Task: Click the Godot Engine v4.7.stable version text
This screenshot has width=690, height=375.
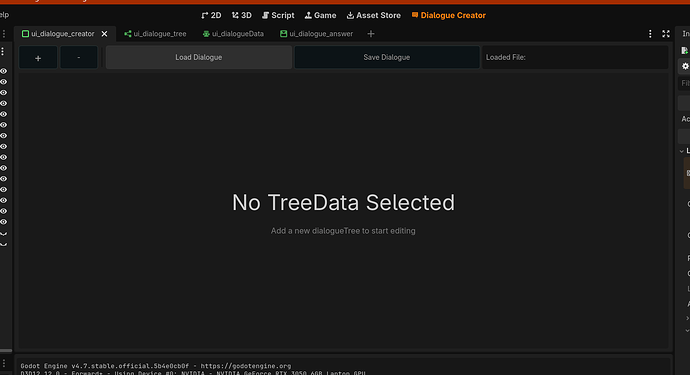Action: tap(105, 366)
